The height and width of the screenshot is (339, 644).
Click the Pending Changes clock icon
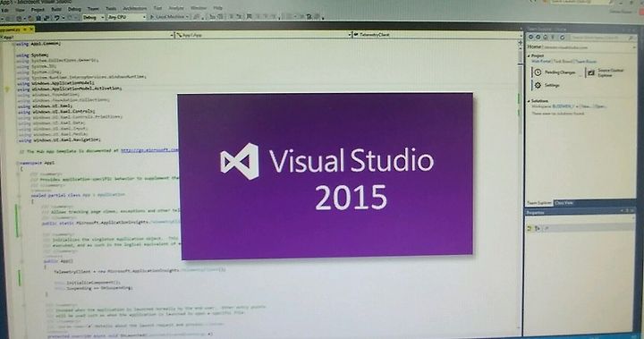[538, 72]
